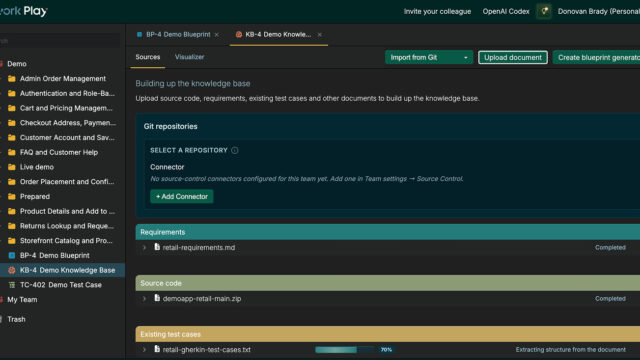Click the 'Building up the knowledge base' heading
The image size is (640, 360).
(x=193, y=83)
